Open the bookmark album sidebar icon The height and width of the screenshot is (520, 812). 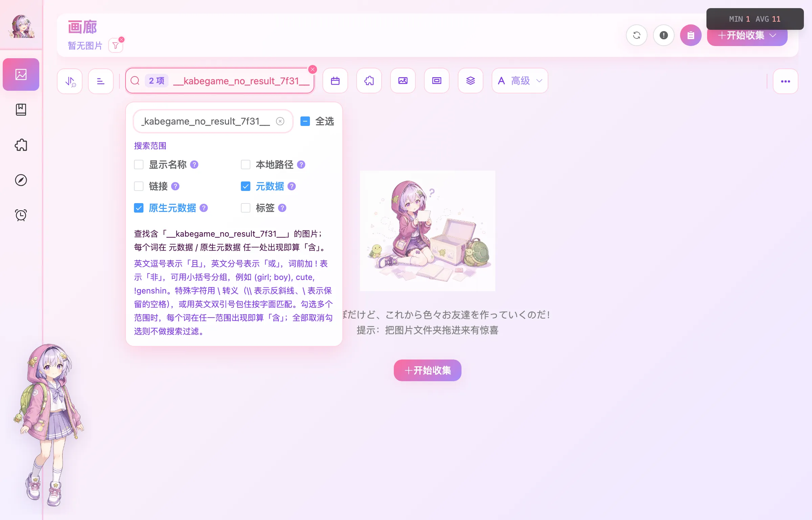click(21, 110)
